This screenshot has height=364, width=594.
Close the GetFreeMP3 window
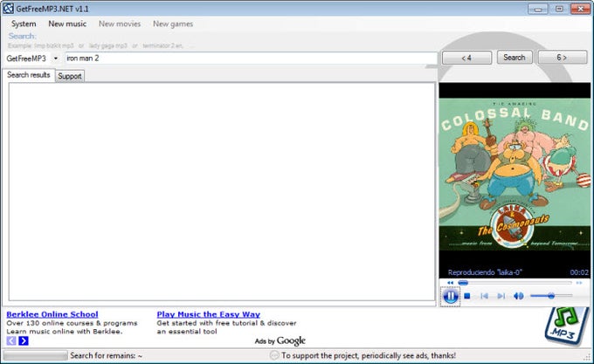[x=580, y=9]
